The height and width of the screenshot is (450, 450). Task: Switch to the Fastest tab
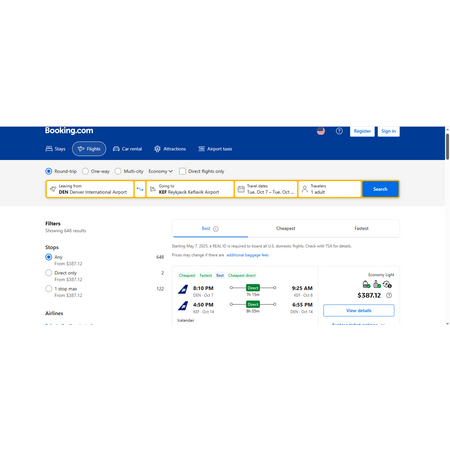coord(361,228)
